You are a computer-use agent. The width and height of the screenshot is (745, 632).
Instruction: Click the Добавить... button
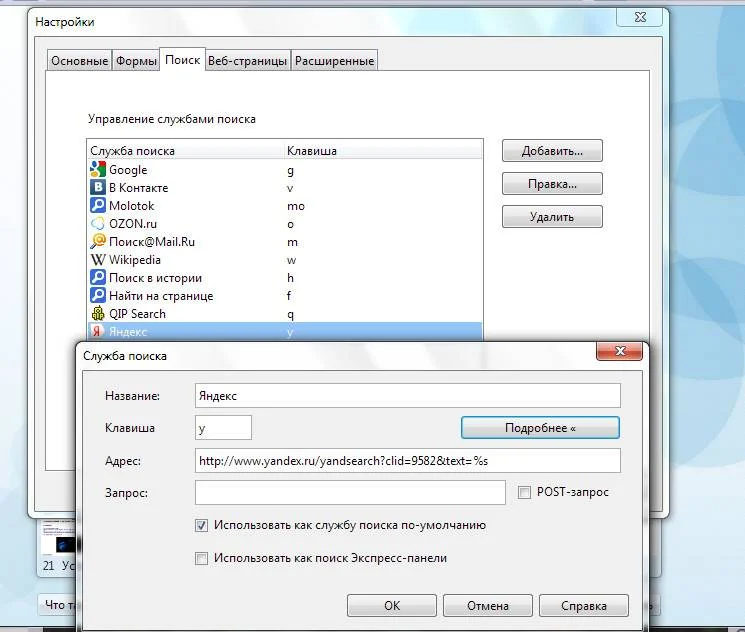click(x=552, y=151)
